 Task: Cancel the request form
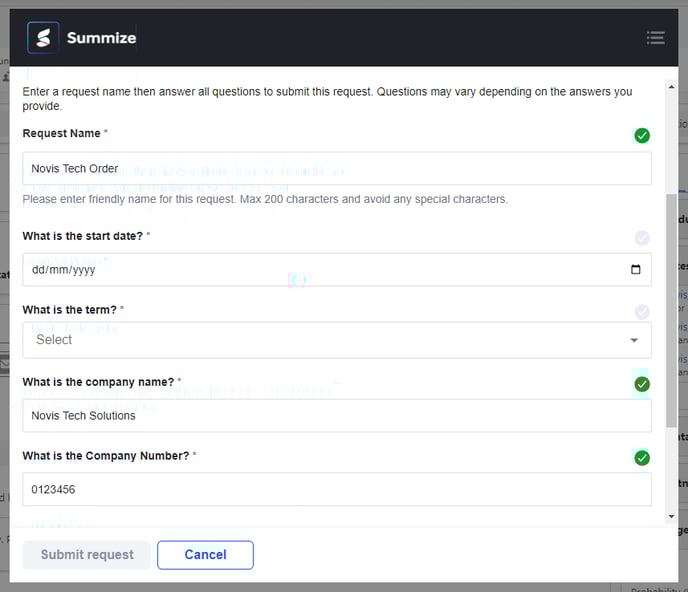(x=205, y=555)
